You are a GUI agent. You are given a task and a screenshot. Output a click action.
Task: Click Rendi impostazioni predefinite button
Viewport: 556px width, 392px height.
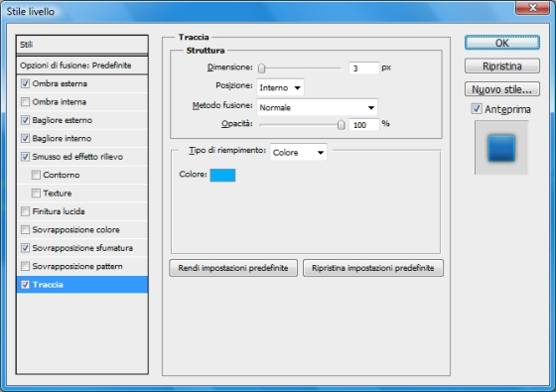pyautogui.click(x=233, y=268)
